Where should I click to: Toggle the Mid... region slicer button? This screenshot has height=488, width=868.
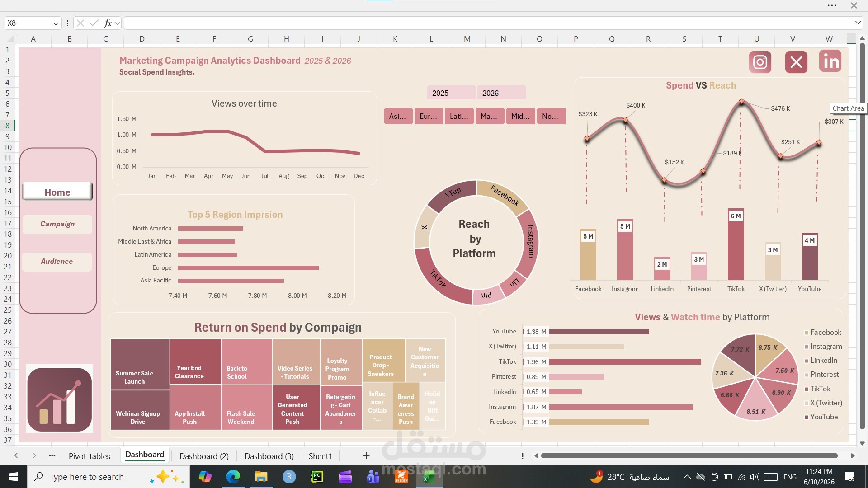(x=520, y=116)
